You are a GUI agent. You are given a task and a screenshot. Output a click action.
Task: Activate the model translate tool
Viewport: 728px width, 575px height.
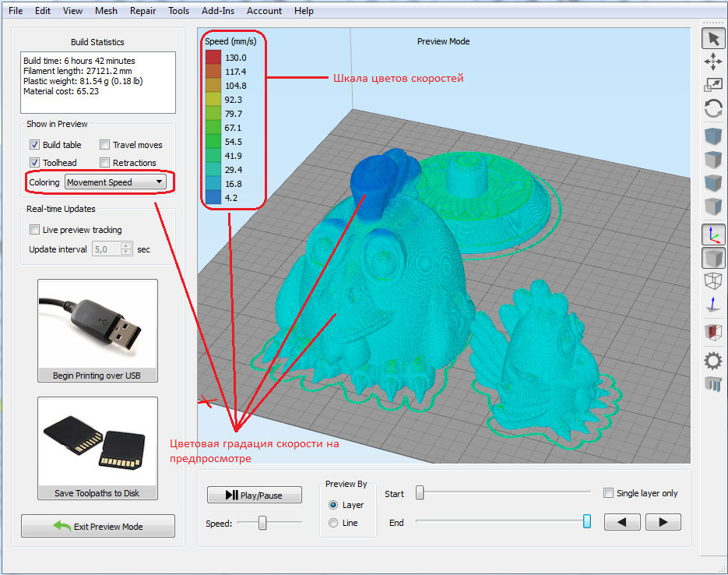tap(712, 62)
